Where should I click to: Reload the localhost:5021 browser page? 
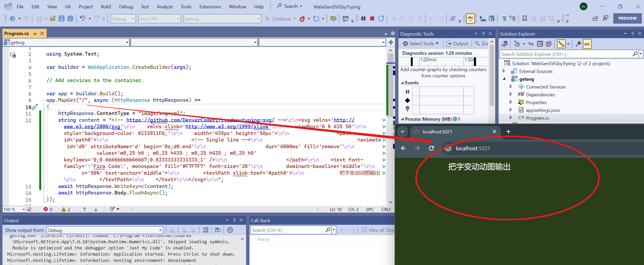[x=431, y=148]
